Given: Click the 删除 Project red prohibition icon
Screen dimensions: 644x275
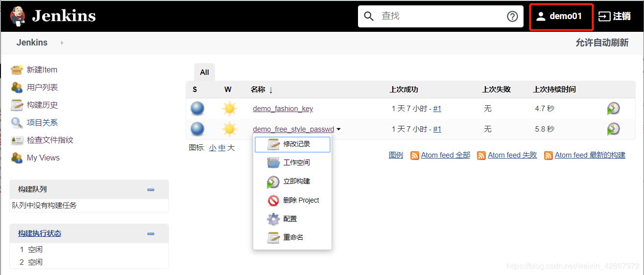Looking at the screenshot, I should click(x=273, y=200).
